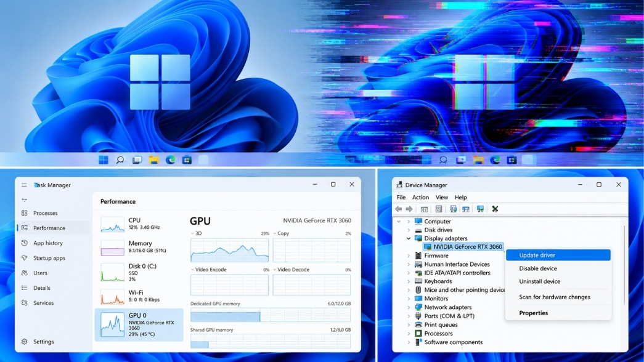Launch Microsoft Edge on the non-glitched desktop taskbar

pyautogui.click(x=171, y=159)
